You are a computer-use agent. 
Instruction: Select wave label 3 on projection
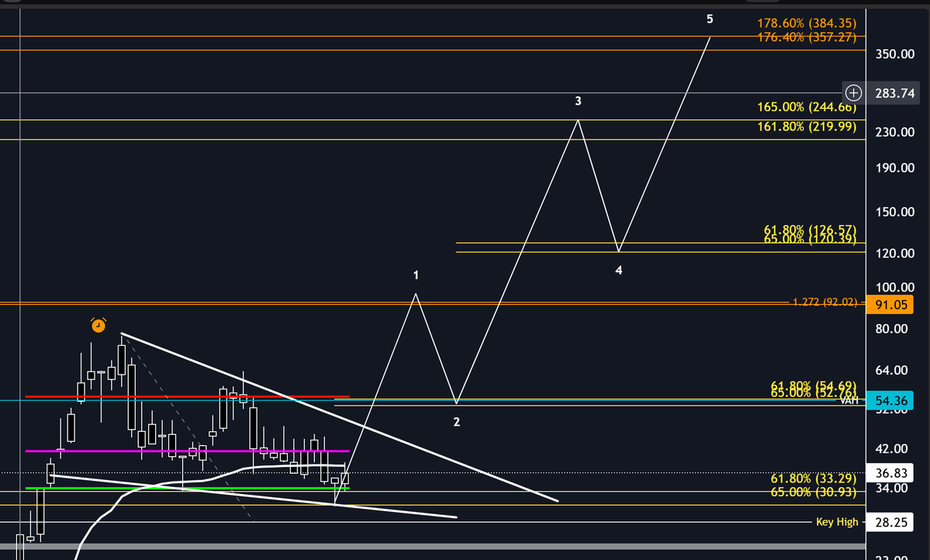point(579,102)
